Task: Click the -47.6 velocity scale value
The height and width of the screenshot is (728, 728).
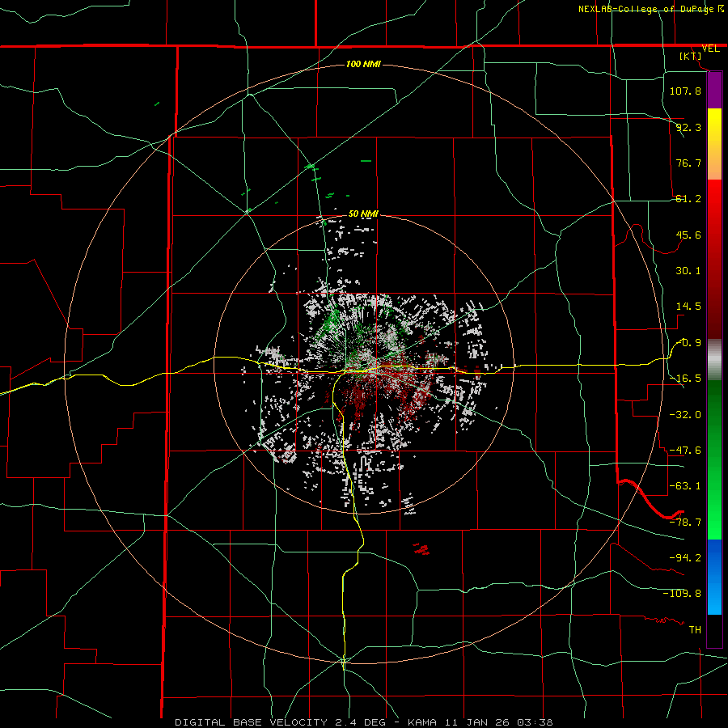Action: pyautogui.click(x=685, y=451)
